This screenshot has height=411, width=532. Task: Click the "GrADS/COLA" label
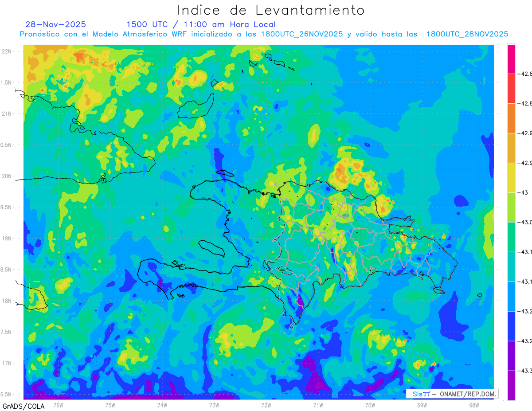point(23,406)
